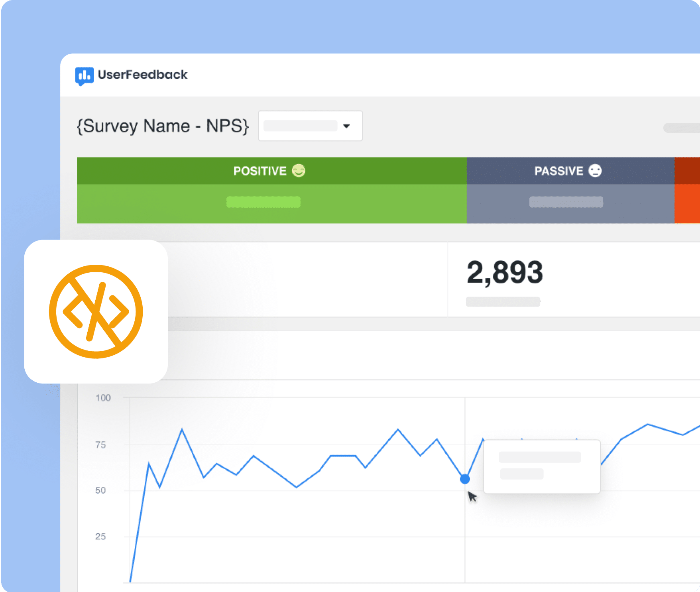
Task: Select the PASSIVE segment header
Action: pyautogui.click(x=570, y=171)
